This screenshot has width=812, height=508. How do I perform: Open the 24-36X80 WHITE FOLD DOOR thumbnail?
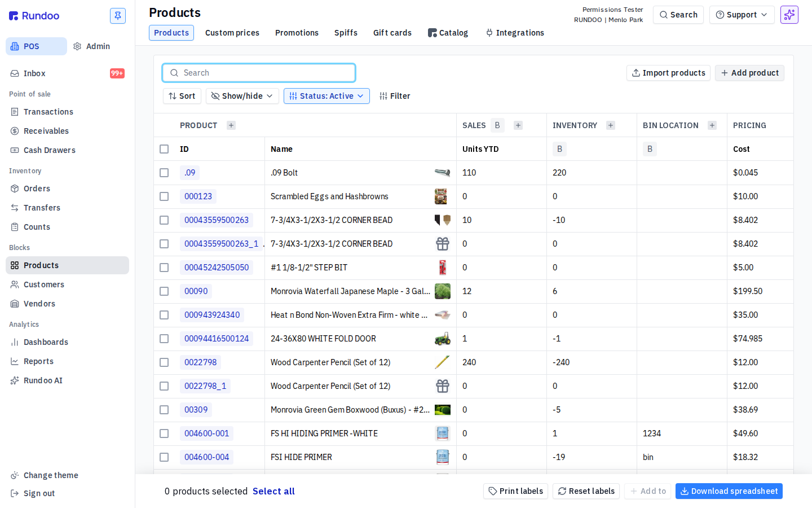pyautogui.click(x=443, y=339)
